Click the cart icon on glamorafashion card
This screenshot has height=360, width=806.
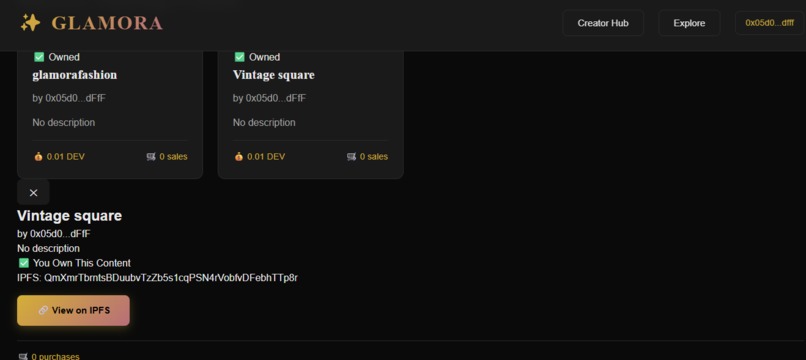coord(151,156)
